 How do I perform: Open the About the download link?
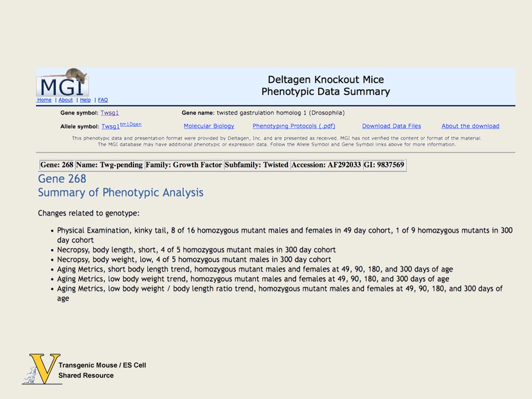pyautogui.click(x=470, y=126)
